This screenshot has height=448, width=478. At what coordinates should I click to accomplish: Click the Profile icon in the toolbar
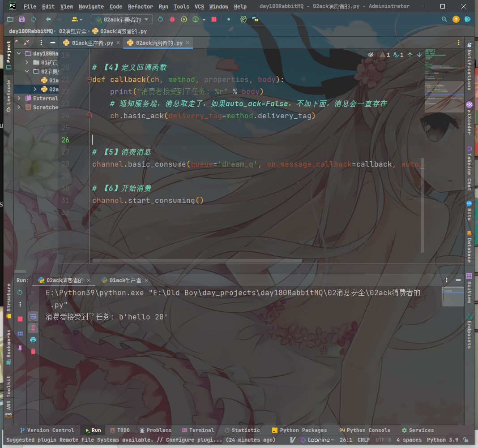coord(196,20)
